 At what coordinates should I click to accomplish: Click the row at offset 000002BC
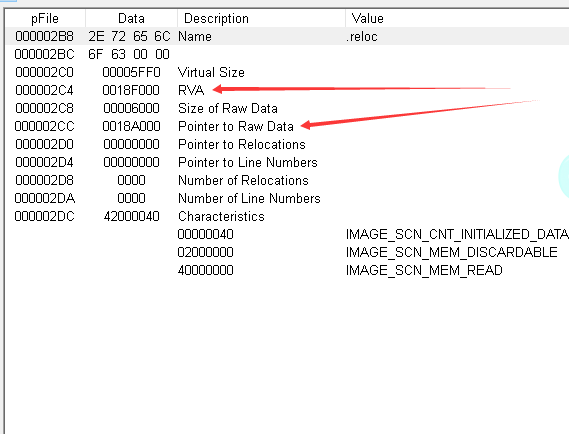pos(287,54)
